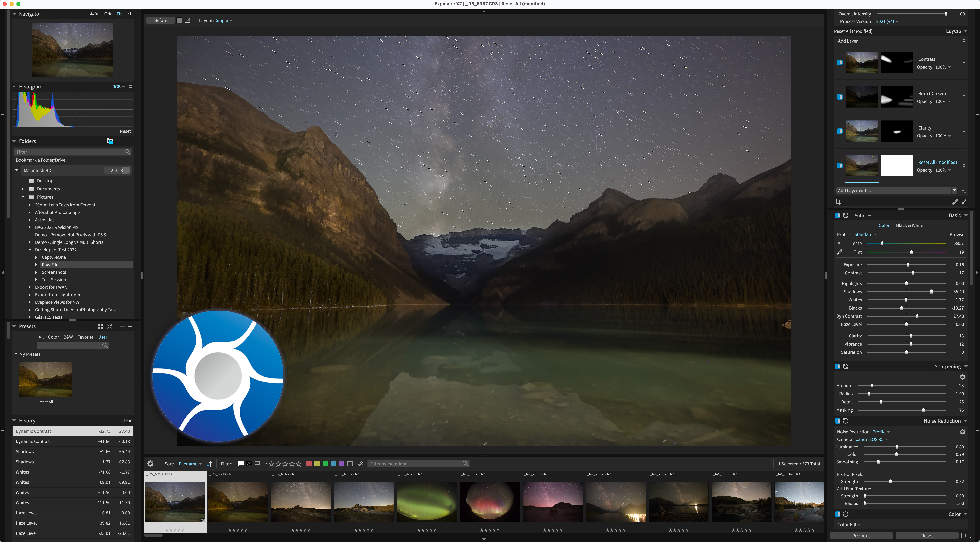Expand the Astro Illos folder

[x=29, y=220]
